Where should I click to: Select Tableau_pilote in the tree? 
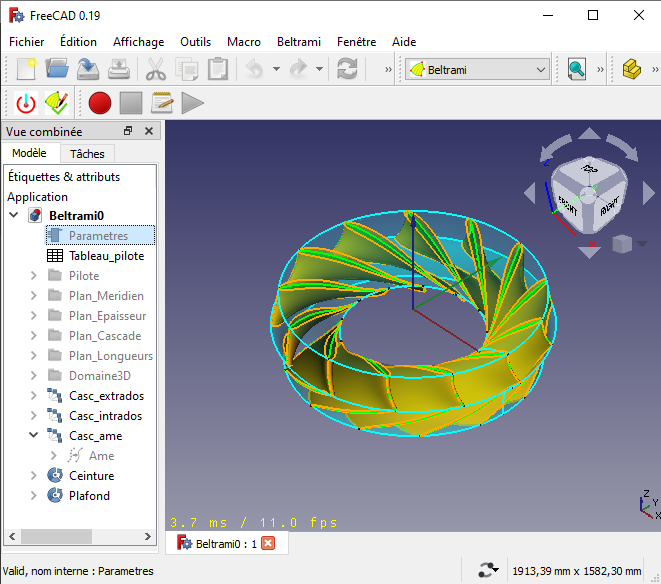click(106, 256)
